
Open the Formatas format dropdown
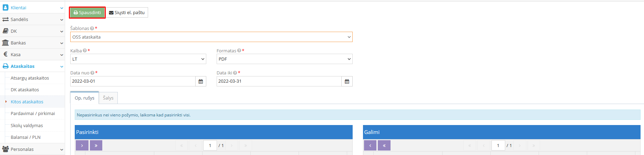coord(284,59)
